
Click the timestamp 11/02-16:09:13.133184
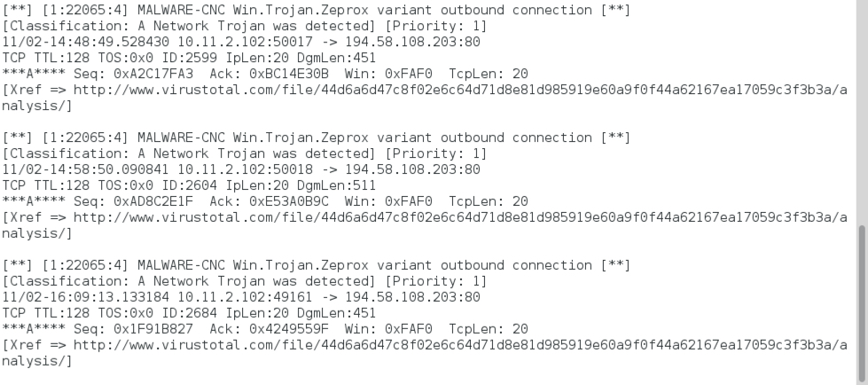click(86, 297)
